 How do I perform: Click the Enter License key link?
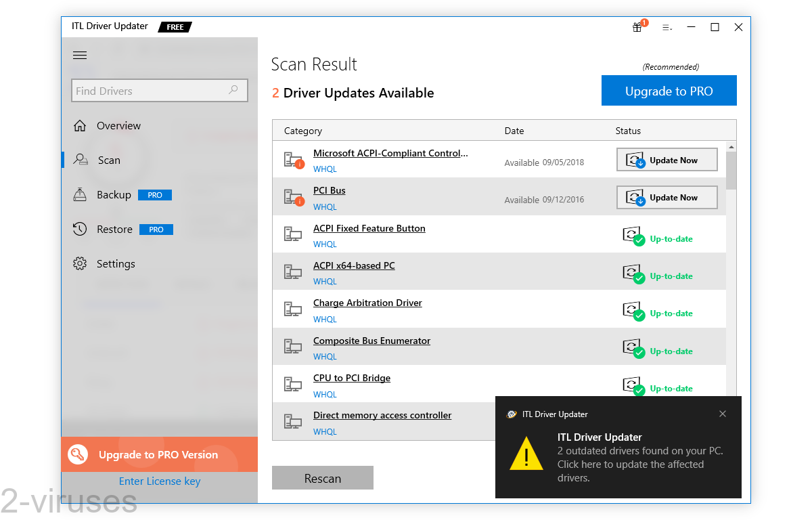coord(160,481)
